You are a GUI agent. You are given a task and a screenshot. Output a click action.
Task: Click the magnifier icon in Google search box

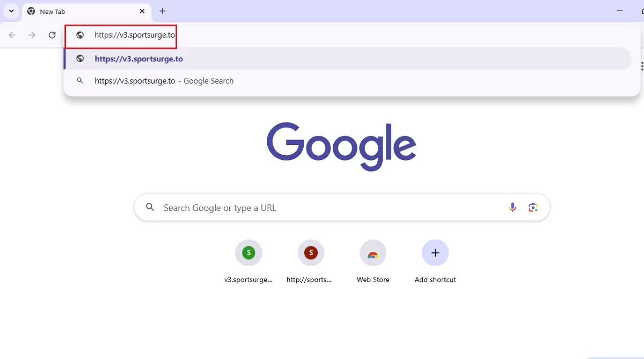[x=150, y=208]
